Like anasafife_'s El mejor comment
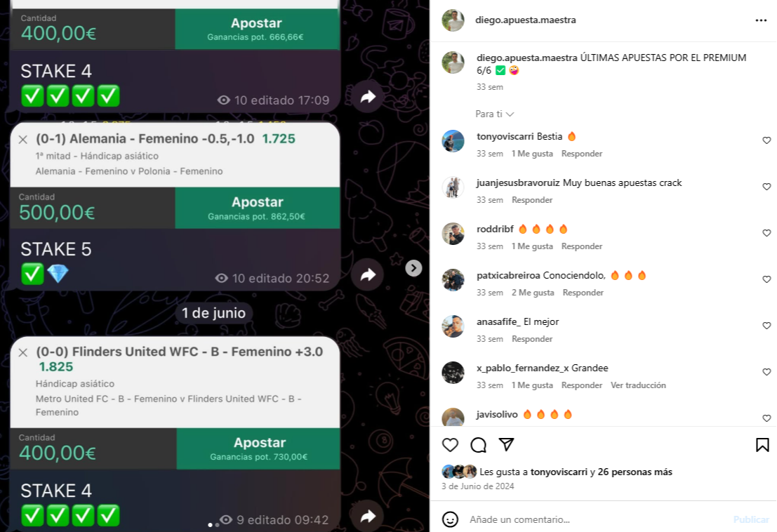 (766, 326)
